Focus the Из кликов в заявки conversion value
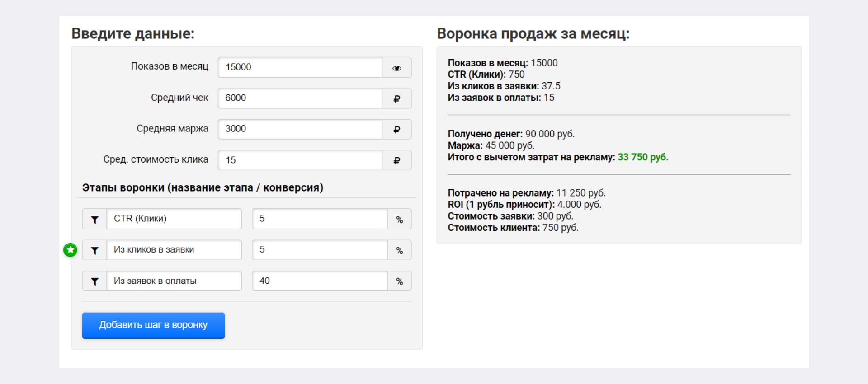Image resolution: width=868 pixels, height=384 pixels. click(x=320, y=250)
